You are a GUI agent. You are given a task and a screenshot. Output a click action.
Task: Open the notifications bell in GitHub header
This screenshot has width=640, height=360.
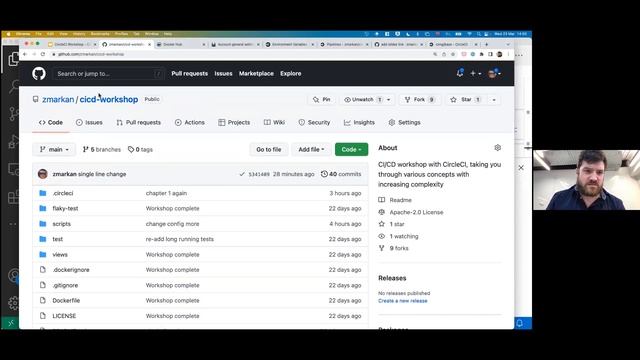pyautogui.click(x=460, y=73)
